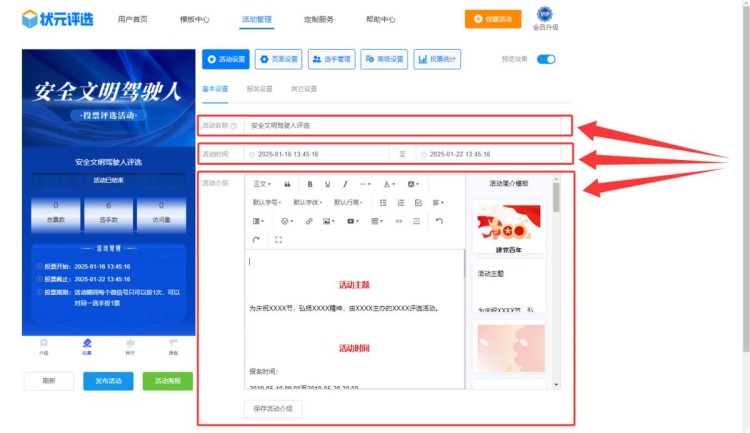This screenshot has height=433, width=750.
Task: Toggle the 预览效果 switch
Action: pos(546,59)
